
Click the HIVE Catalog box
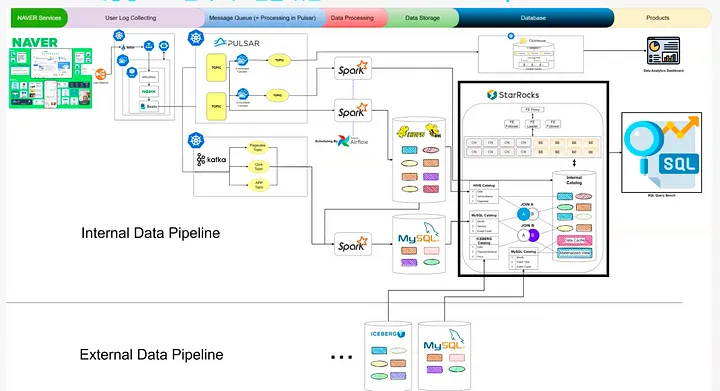[484, 193]
